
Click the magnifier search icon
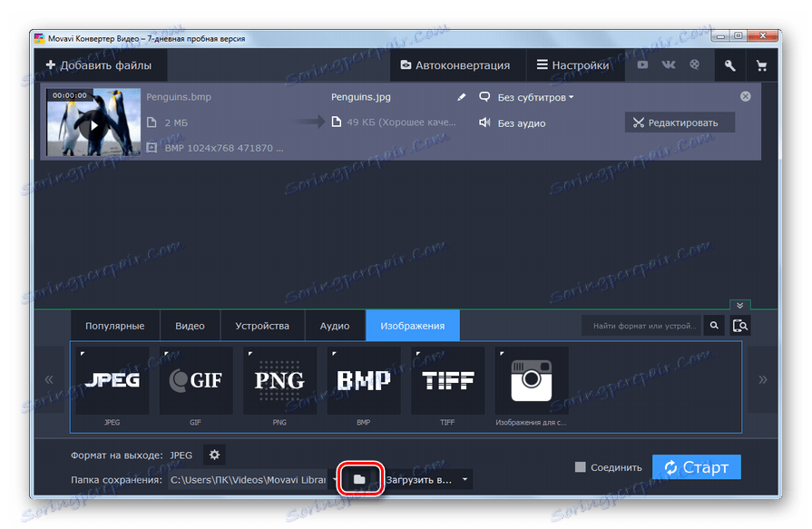(714, 326)
